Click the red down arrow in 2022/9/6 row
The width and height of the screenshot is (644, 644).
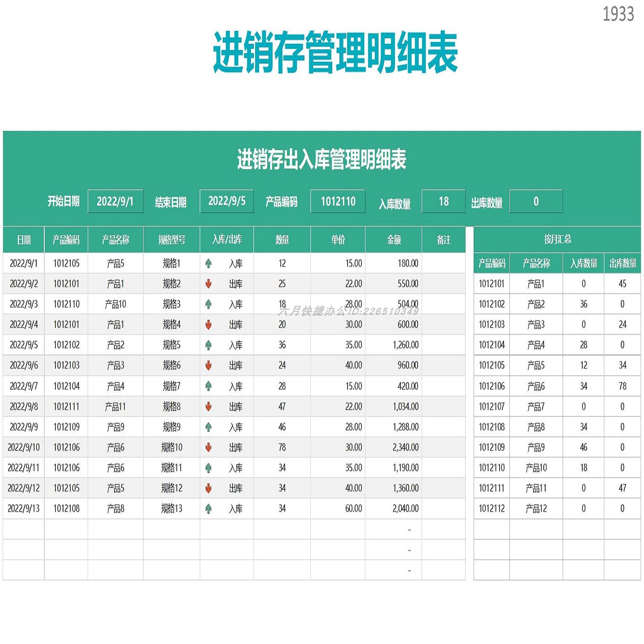click(x=208, y=365)
